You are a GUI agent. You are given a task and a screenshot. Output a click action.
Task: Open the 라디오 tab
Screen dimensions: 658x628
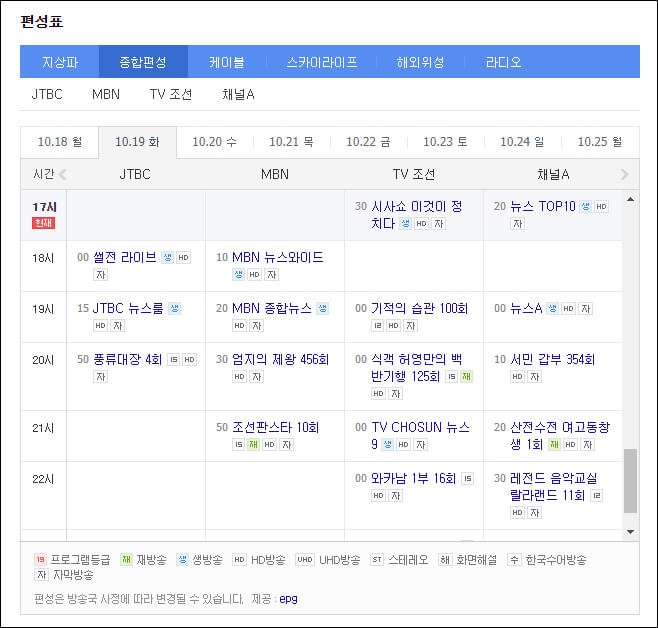click(x=504, y=62)
